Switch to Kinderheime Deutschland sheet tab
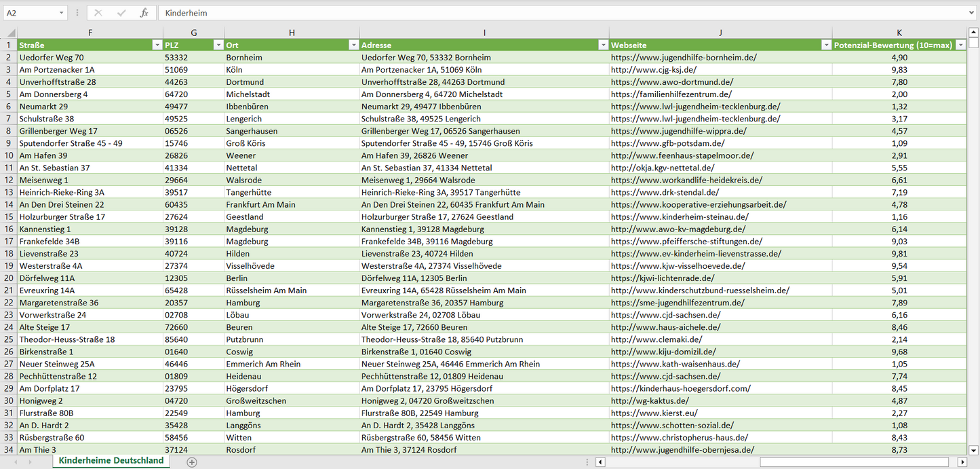 [111, 461]
